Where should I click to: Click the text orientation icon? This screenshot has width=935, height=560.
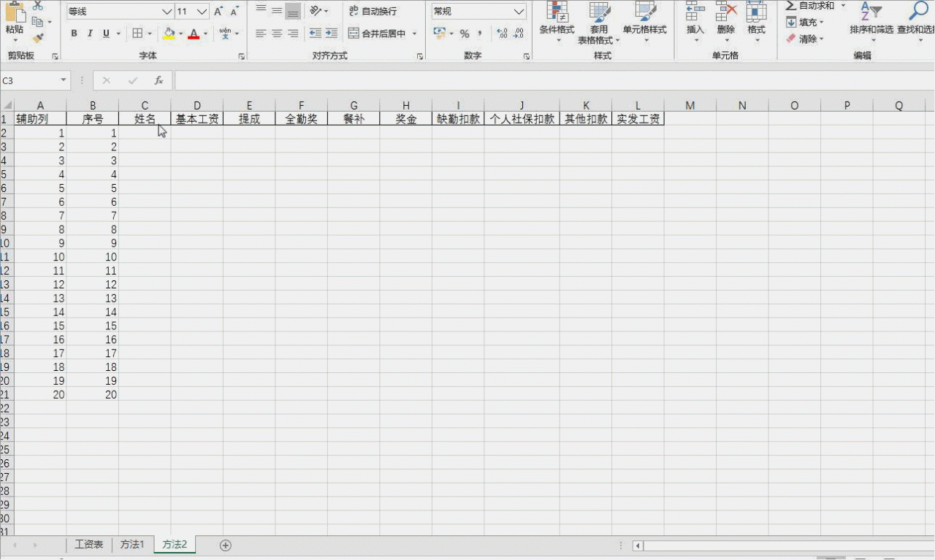(x=315, y=10)
